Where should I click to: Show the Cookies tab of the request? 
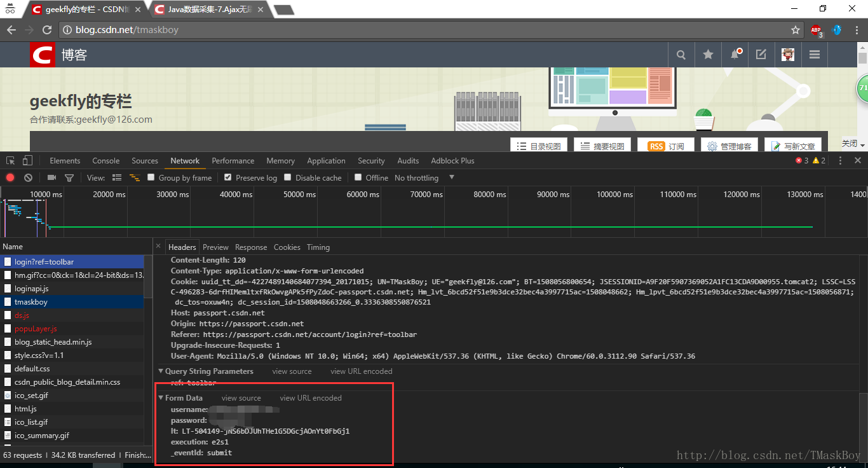pyautogui.click(x=287, y=247)
